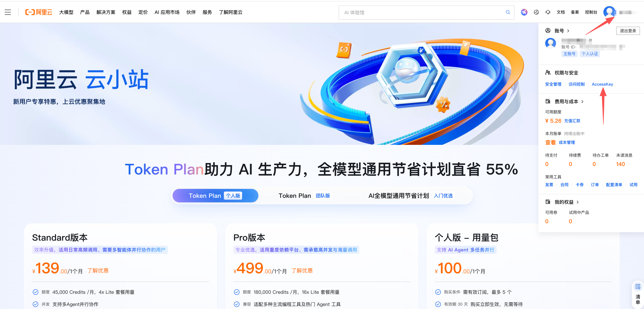The image size is (644, 309).
Task: Click the globe language icon
Action: 536,12
